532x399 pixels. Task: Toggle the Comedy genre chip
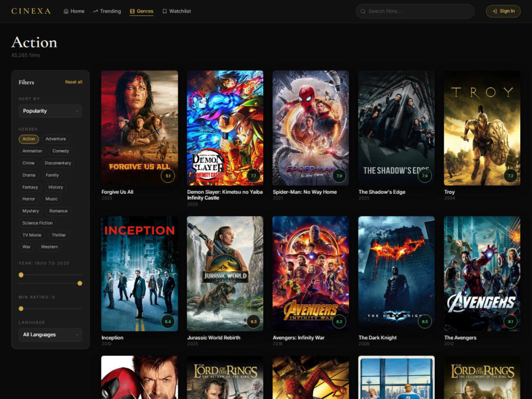coord(61,151)
